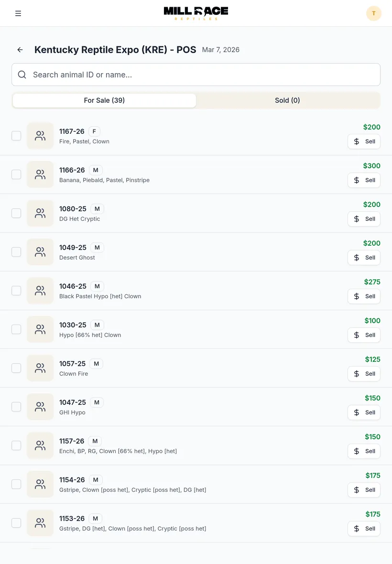Click the search magnifier icon

[x=22, y=75]
